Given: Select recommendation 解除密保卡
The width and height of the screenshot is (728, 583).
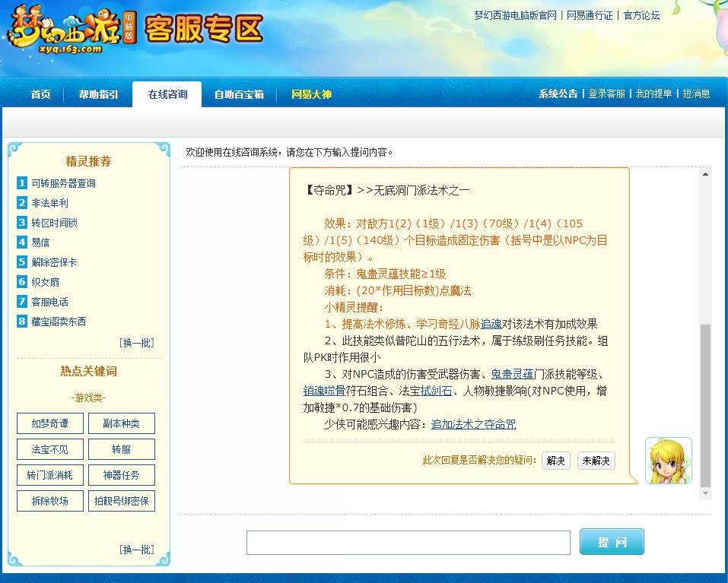Looking at the screenshot, I should pos(54,262).
